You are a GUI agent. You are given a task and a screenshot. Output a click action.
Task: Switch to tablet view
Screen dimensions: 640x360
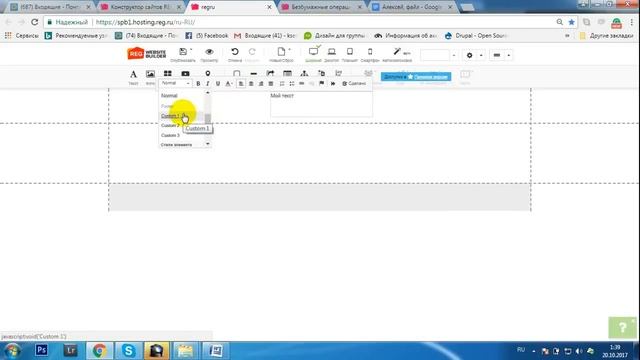coord(350,51)
